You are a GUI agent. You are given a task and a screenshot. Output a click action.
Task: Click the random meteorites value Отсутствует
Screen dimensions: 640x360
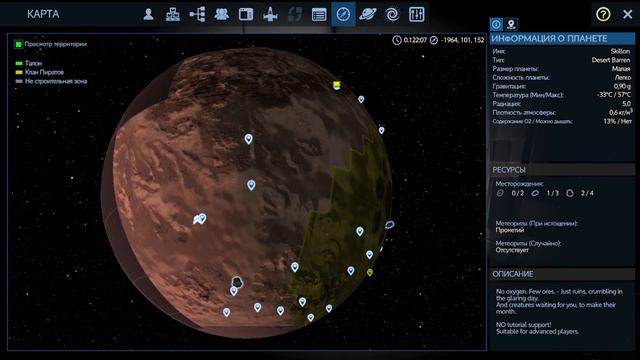point(512,250)
